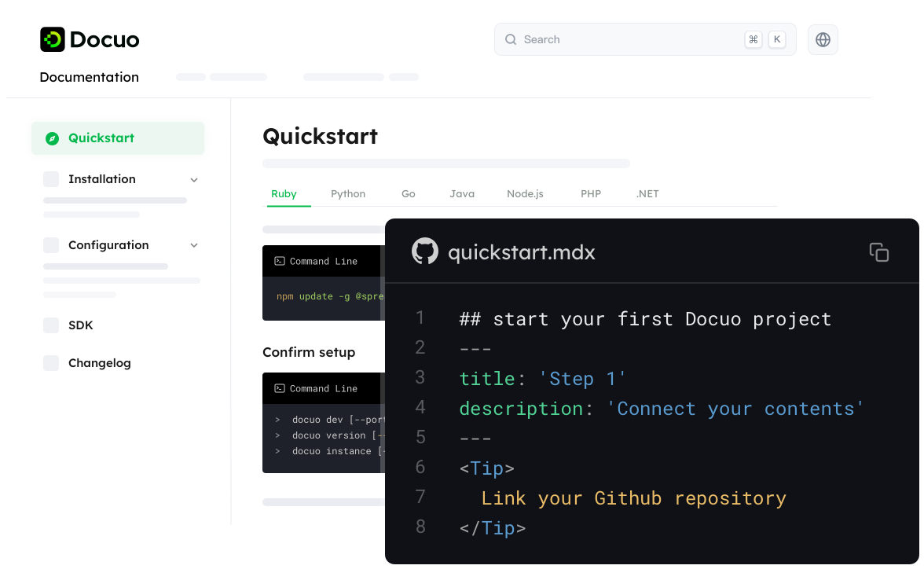Click the Docuo logo icon
The height and width of the screenshot is (569, 924).
point(52,39)
